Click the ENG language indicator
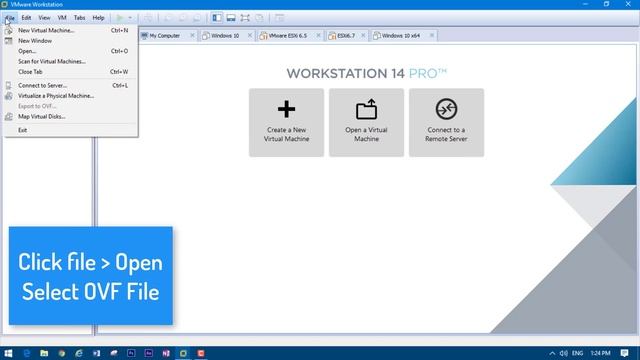640x360 pixels. [578, 353]
